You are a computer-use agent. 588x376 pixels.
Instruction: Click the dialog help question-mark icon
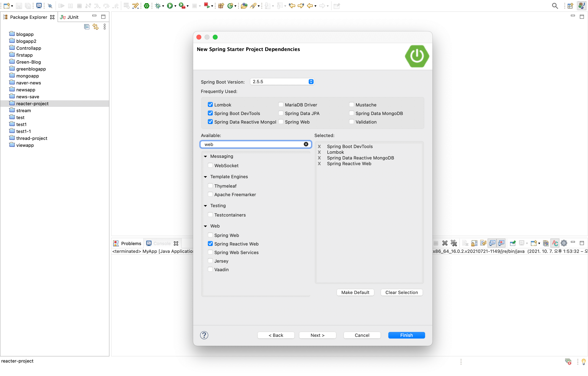[204, 335]
